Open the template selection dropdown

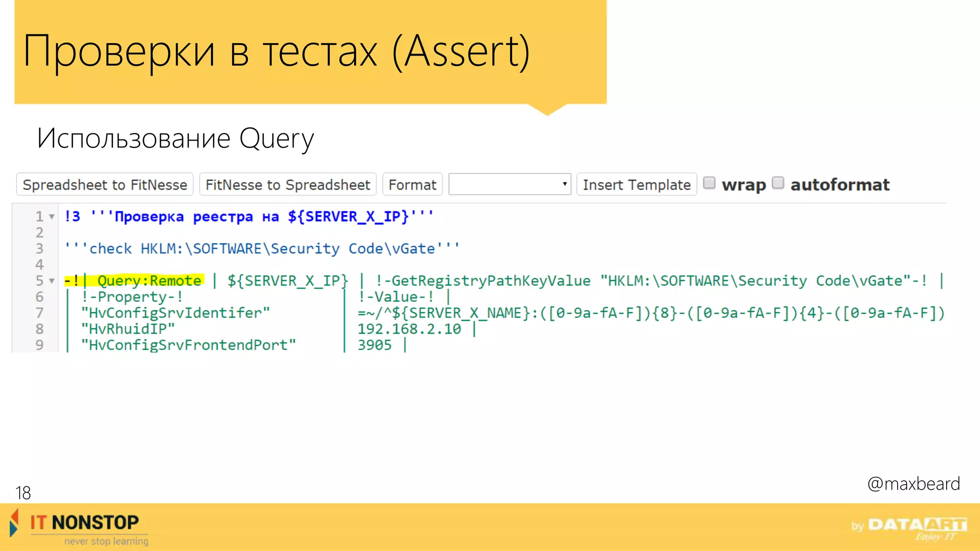coord(510,184)
